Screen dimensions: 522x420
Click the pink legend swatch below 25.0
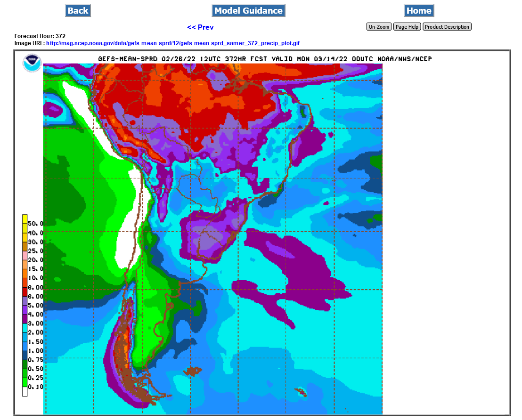[x=25, y=256]
